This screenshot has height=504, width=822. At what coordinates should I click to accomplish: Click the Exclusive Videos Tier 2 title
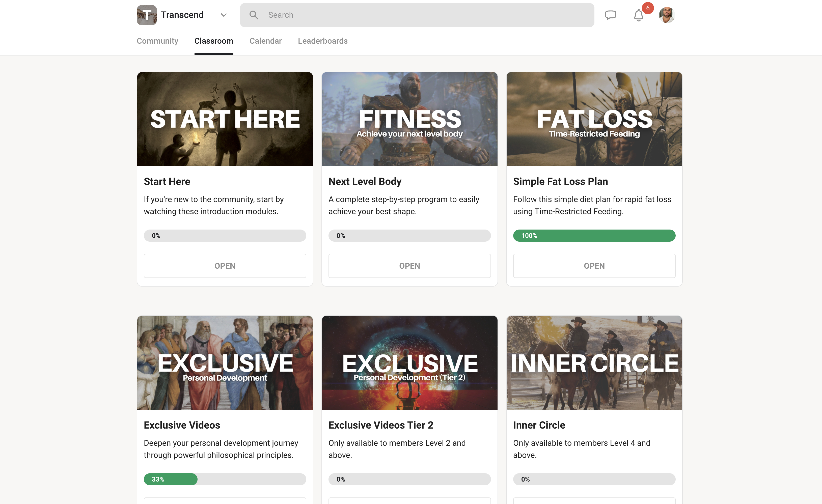(381, 425)
